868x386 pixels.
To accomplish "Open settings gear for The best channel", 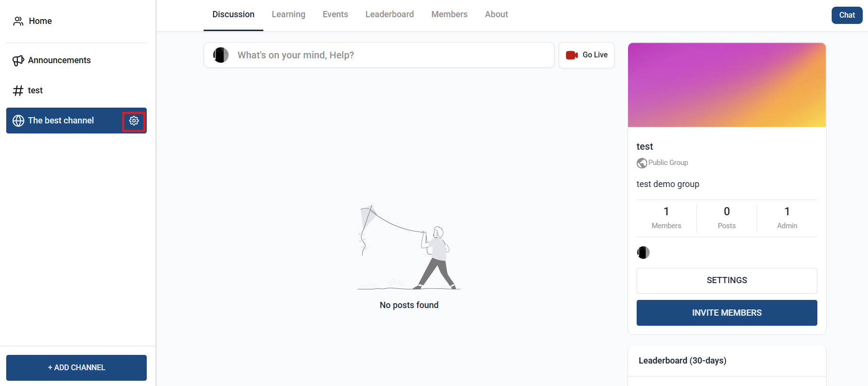I will click(134, 121).
